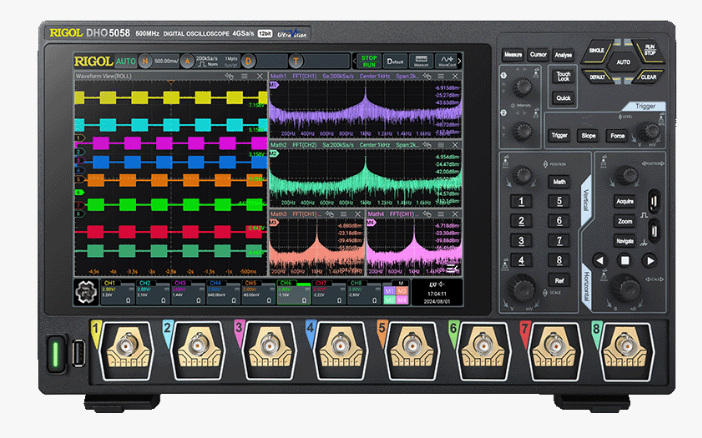
Task: Close the Math1 FFT window
Action: [x=455, y=77]
